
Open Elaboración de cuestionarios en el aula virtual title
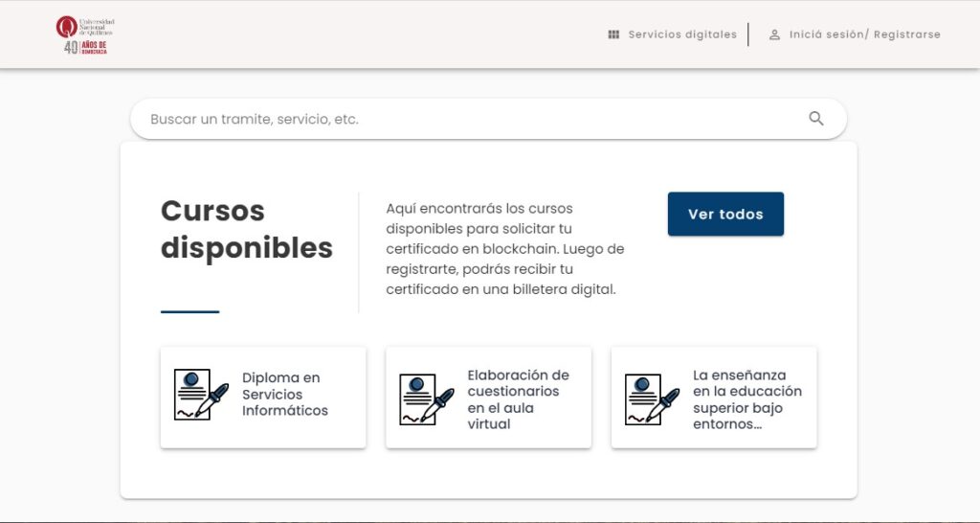518,399
